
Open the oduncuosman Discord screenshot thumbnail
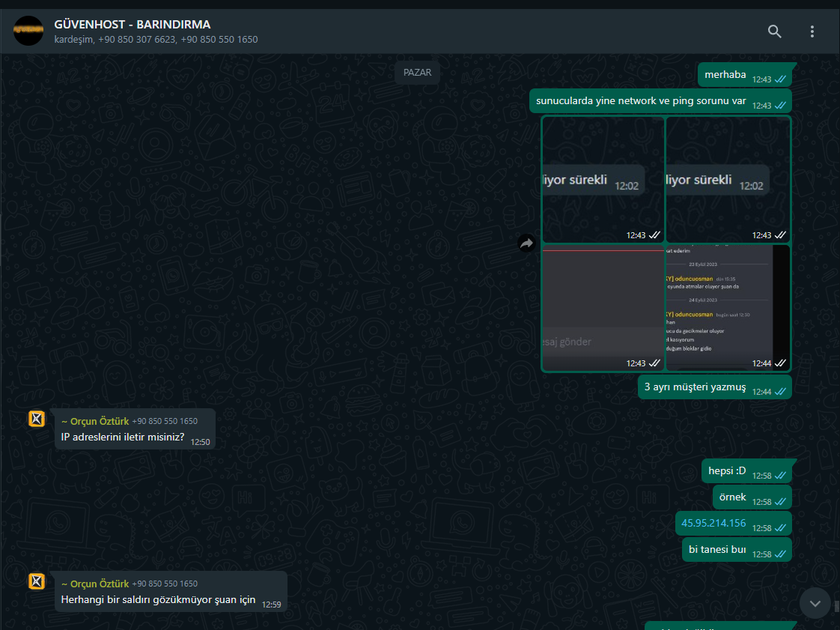tap(728, 308)
